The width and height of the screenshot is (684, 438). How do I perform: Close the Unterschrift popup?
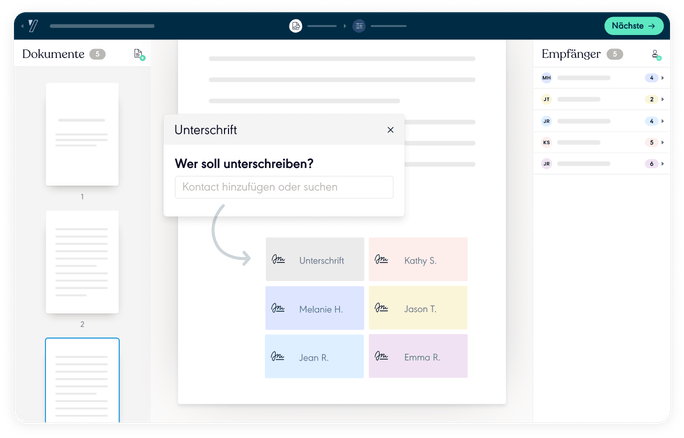pos(390,130)
